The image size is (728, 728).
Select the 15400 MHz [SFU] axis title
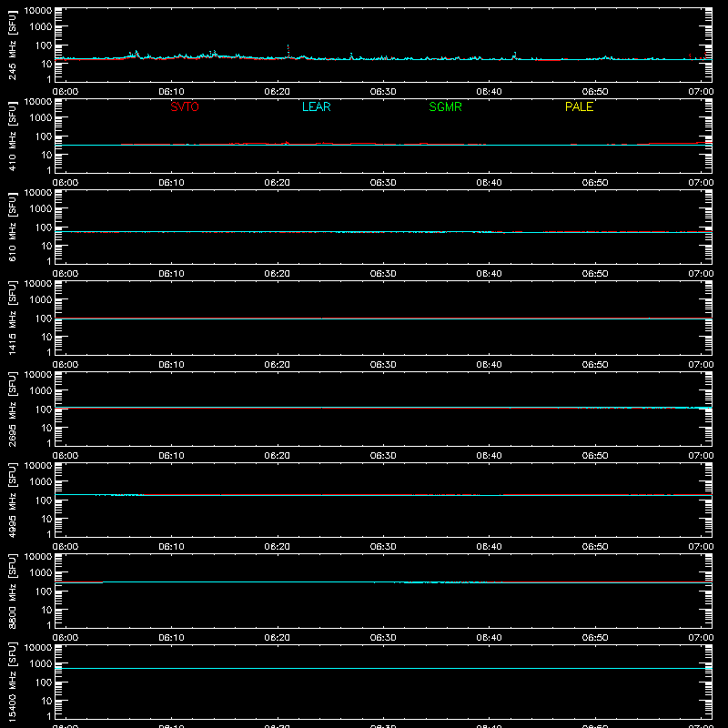coord(12,682)
